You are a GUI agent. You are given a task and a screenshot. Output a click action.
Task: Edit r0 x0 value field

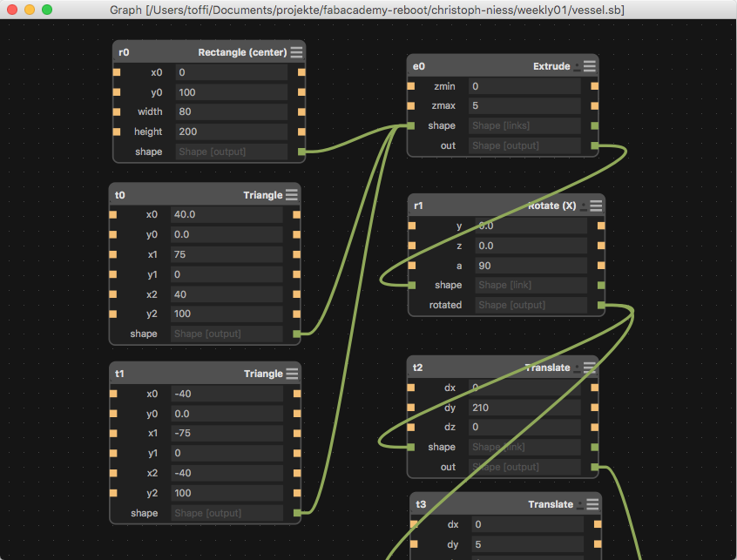(232, 72)
